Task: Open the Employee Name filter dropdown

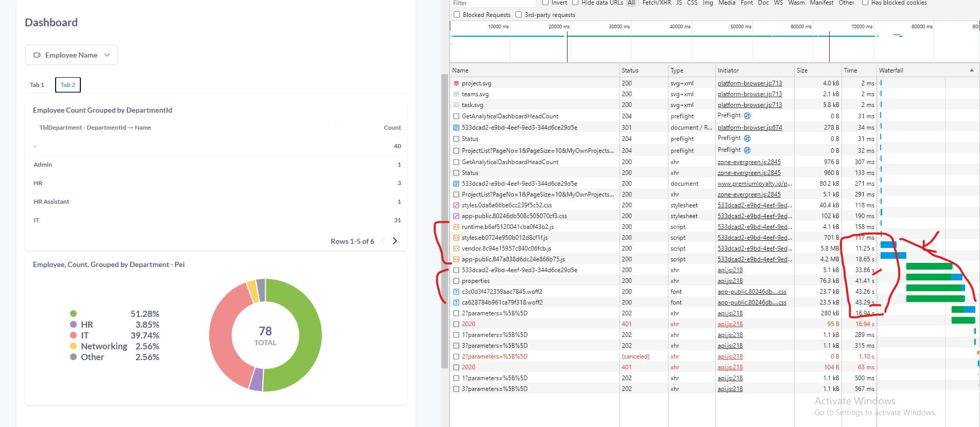Action: pos(72,55)
